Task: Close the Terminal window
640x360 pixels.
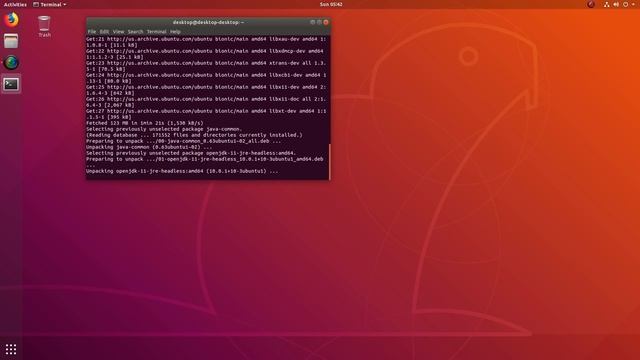Action: click(x=326, y=22)
